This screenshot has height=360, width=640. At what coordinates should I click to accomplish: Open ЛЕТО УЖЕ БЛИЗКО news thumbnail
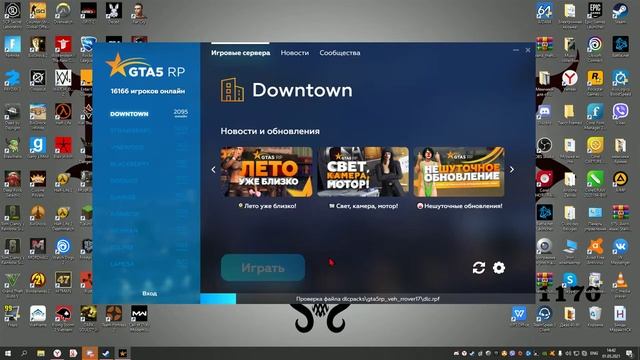[x=267, y=172]
